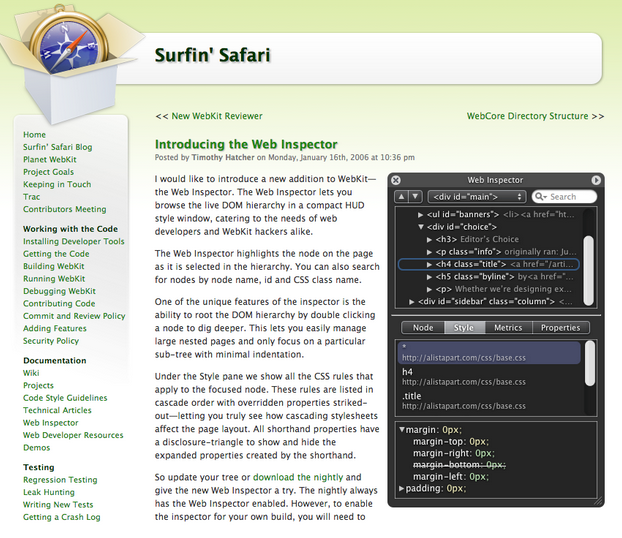The height and width of the screenshot is (538, 622).
Task: Open Technical Articles link
Action: coord(57,410)
